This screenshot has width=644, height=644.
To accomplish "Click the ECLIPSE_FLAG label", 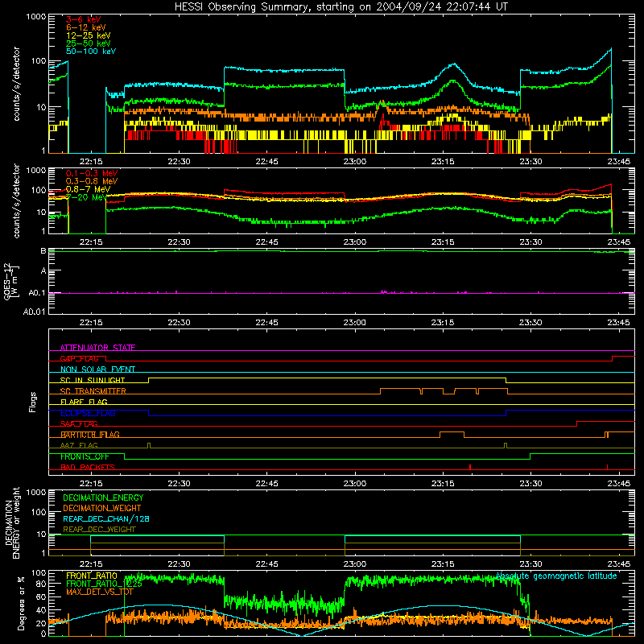I will (88, 413).
